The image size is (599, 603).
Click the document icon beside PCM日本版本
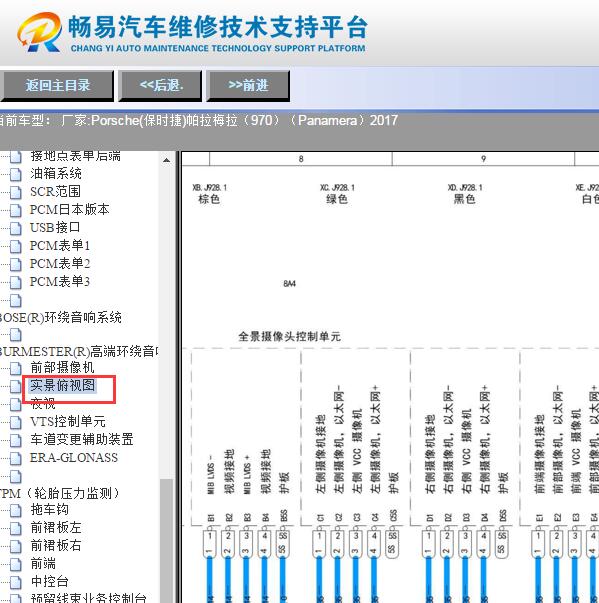[x=16, y=210]
